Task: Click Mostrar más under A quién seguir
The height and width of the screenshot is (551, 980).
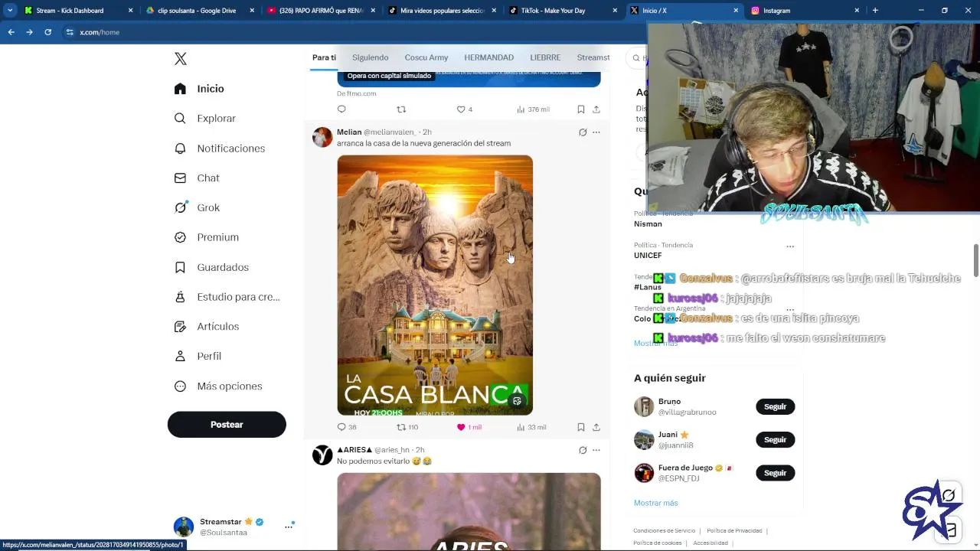Action: point(655,503)
